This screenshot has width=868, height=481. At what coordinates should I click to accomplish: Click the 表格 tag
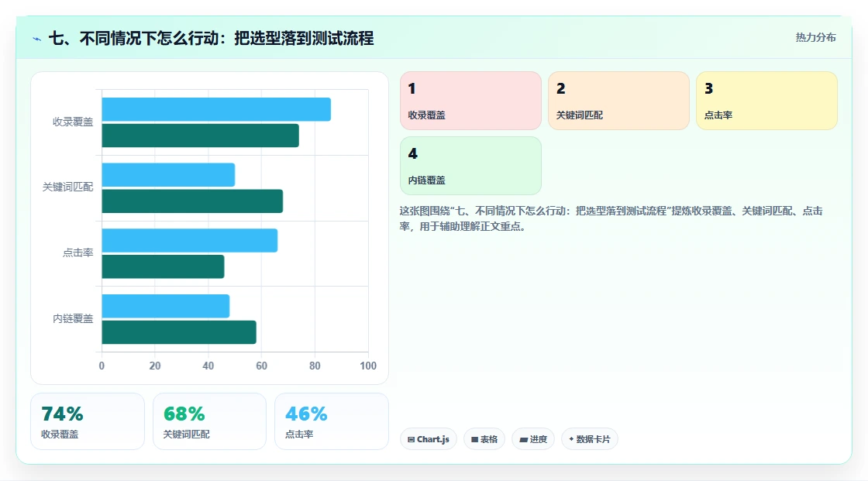pyautogui.click(x=484, y=439)
